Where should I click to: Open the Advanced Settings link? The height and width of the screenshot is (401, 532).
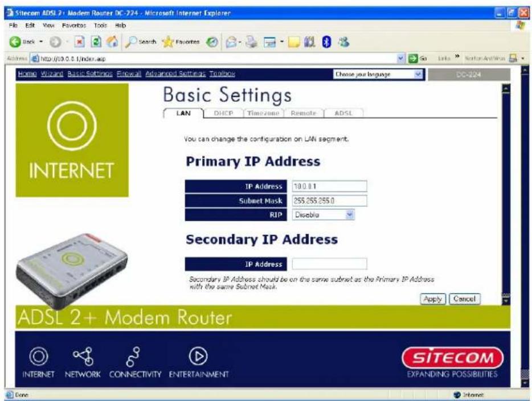(175, 73)
